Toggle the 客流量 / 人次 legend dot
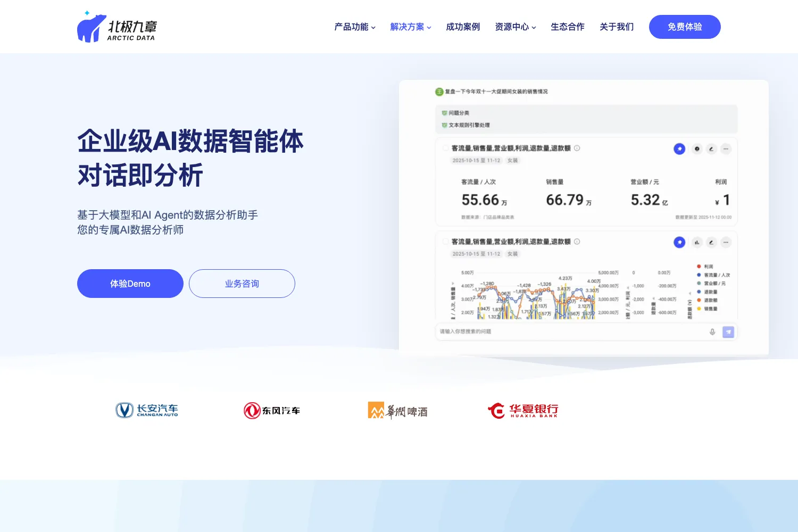798x532 pixels. (699, 275)
